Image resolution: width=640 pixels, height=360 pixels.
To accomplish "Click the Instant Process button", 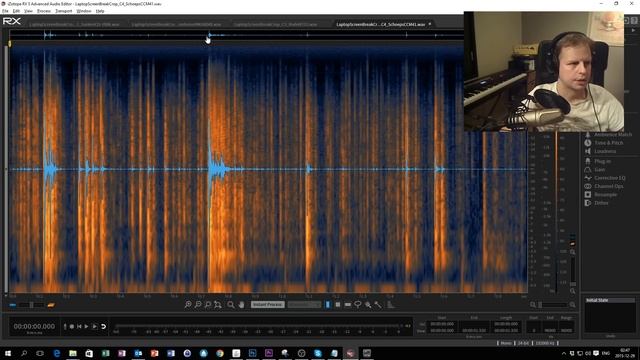I will [267, 304].
